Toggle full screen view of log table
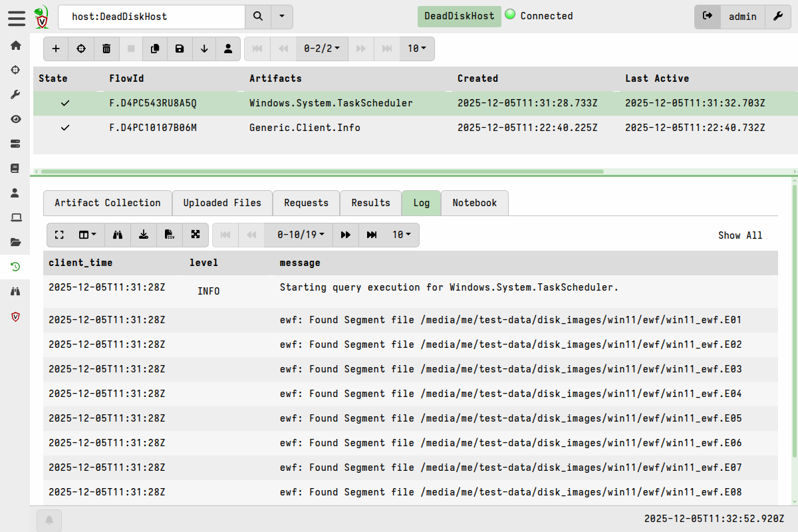The width and height of the screenshot is (798, 532). [59, 235]
